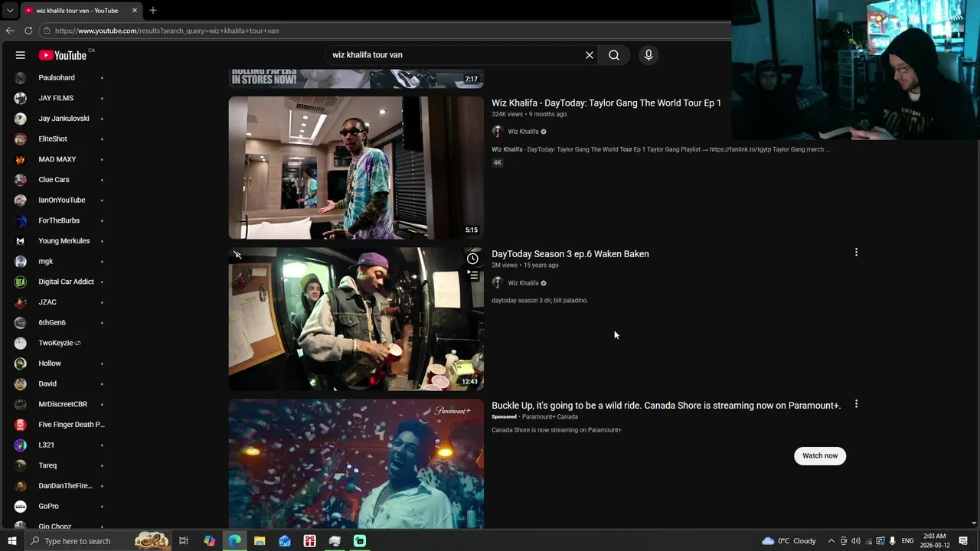The image size is (980, 551).
Task: Open more options for the Canada Shore ad
Action: [856, 404]
